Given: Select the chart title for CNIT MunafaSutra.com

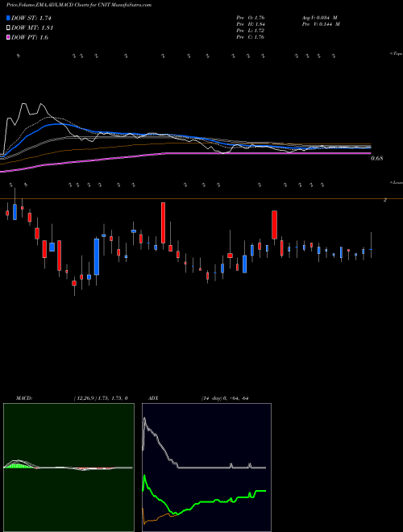Looking at the screenshot, I should click(79, 5).
